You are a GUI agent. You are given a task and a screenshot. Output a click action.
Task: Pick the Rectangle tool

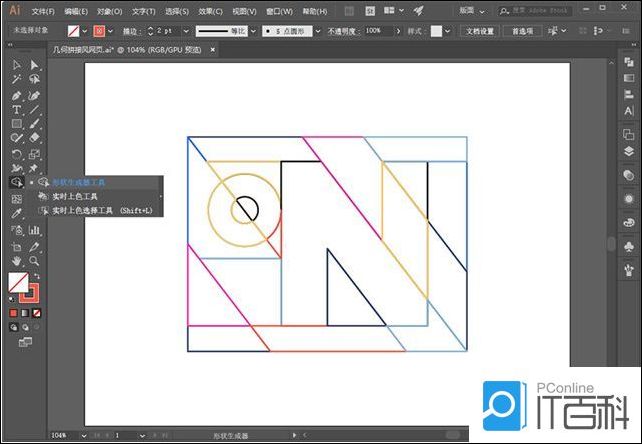pyautogui.click(x=16, y=123)
